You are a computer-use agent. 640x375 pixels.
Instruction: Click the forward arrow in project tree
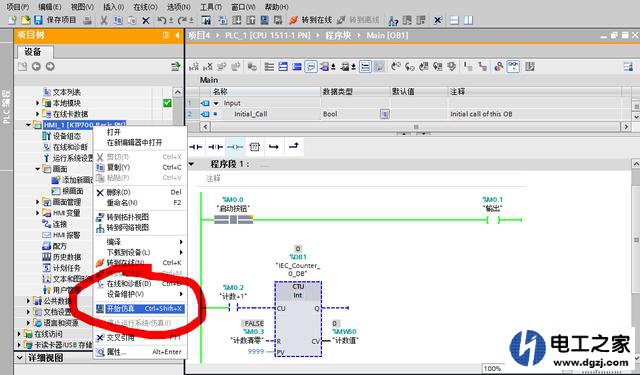point(50,66)
